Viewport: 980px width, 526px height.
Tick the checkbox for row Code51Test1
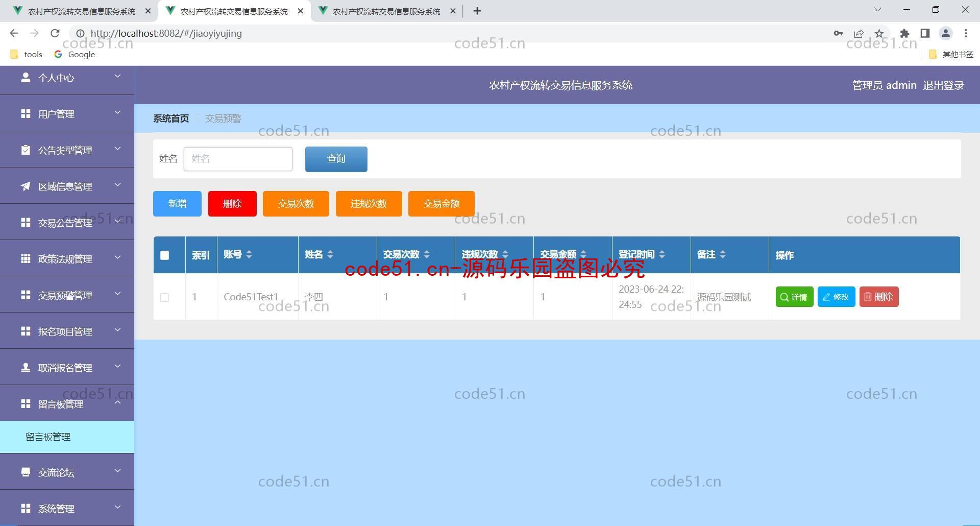pyautogui.click(x=164, y=297)
